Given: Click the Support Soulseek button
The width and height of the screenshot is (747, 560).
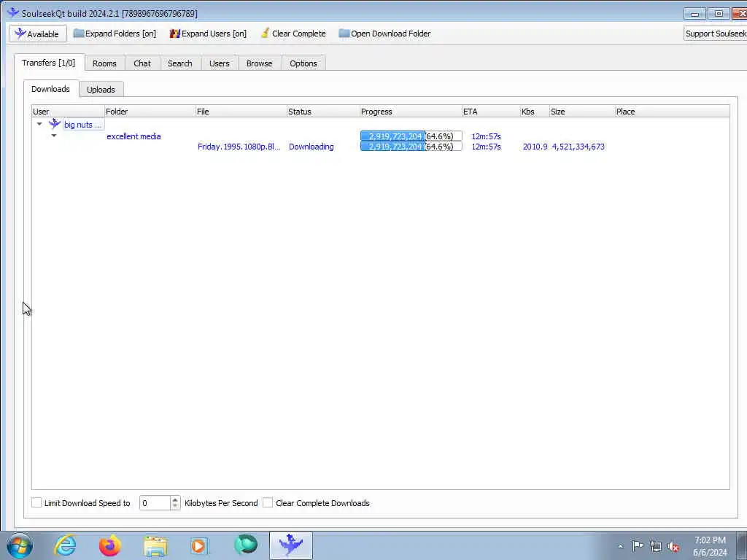Looking at the screenshot, I should coord(715,34).
